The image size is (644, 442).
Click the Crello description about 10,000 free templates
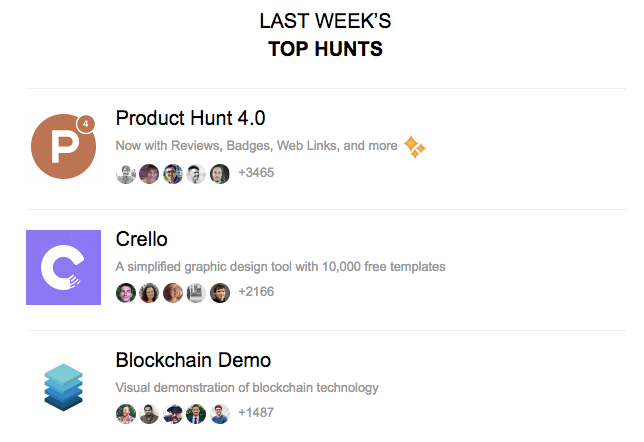(281, 267)
